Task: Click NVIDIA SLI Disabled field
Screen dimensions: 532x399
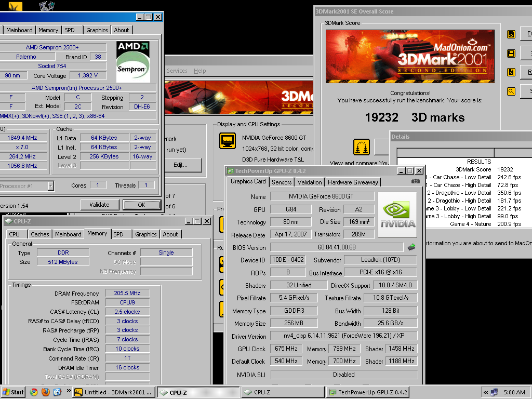Action: pyautogui.click(x=344, y=375)
